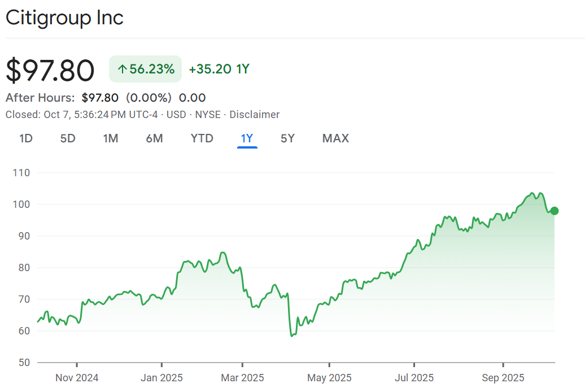Click the +35.20 1Y change text
This screenshot has width=585, height=392.
coord(219,69)
